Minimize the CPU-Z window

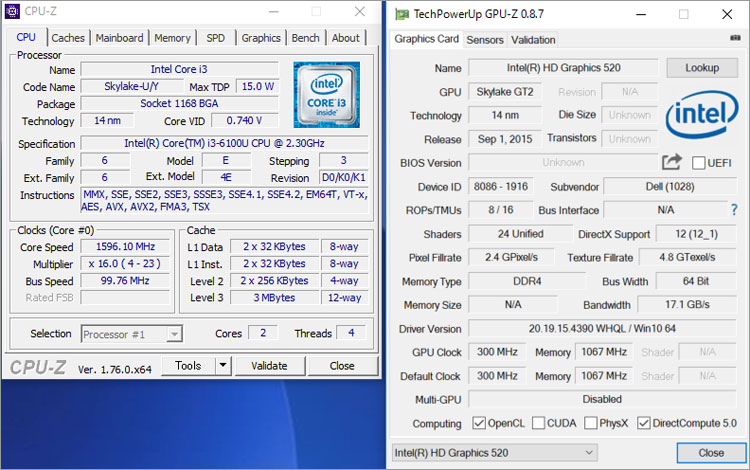click(273, 11)
